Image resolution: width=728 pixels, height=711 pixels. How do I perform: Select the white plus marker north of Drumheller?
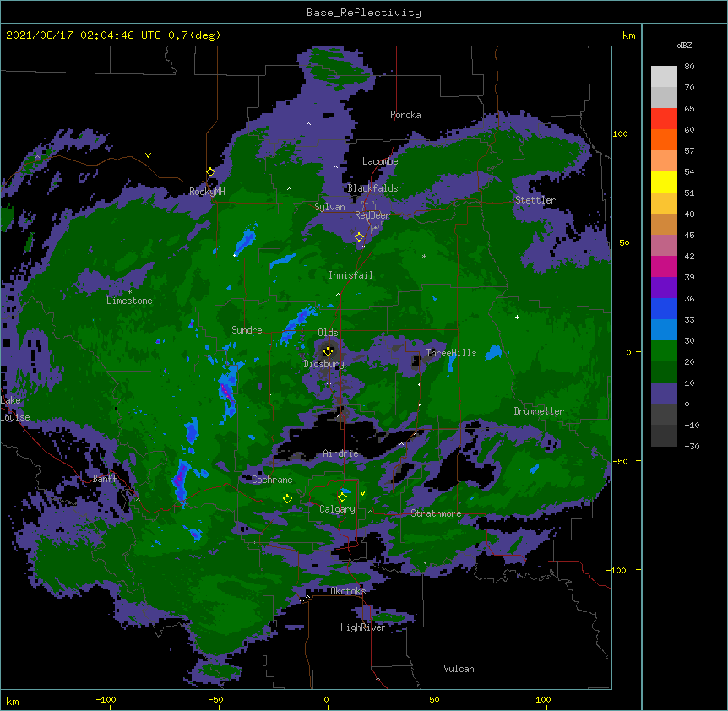click(517, 317)
